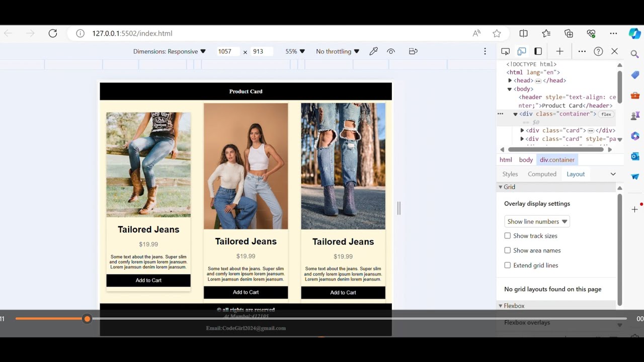Select the Layout tab
Image resolution: width=644 pixels, height=362 pixels.
pyautogui.click(x=576, y=174)
